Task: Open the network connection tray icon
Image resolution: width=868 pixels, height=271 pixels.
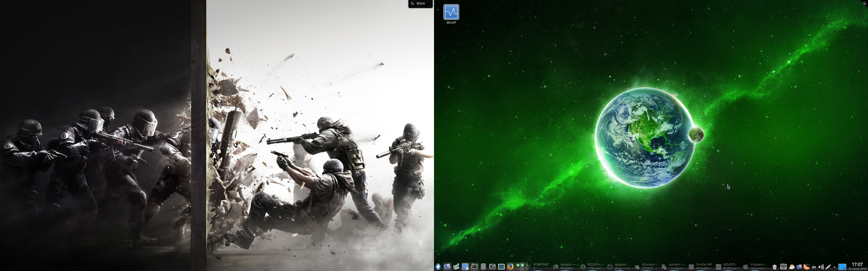Action: pyautogui.click(x=828, y=267)
